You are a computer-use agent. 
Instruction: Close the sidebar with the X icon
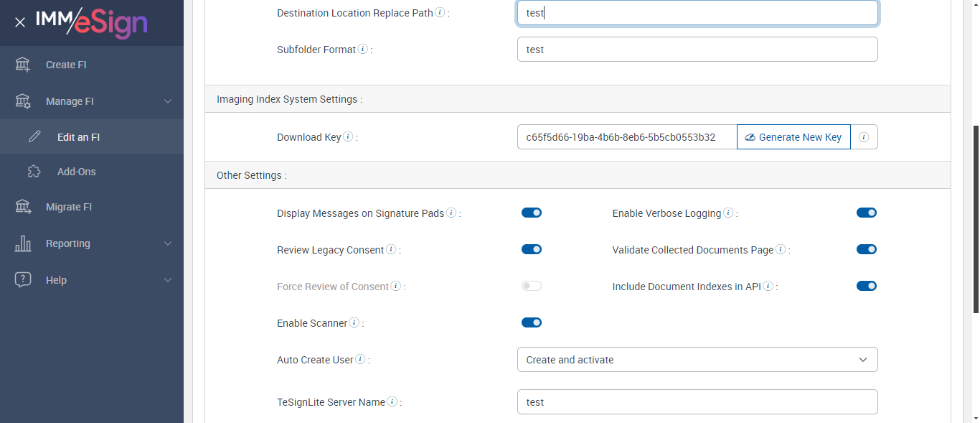(20, 22)
